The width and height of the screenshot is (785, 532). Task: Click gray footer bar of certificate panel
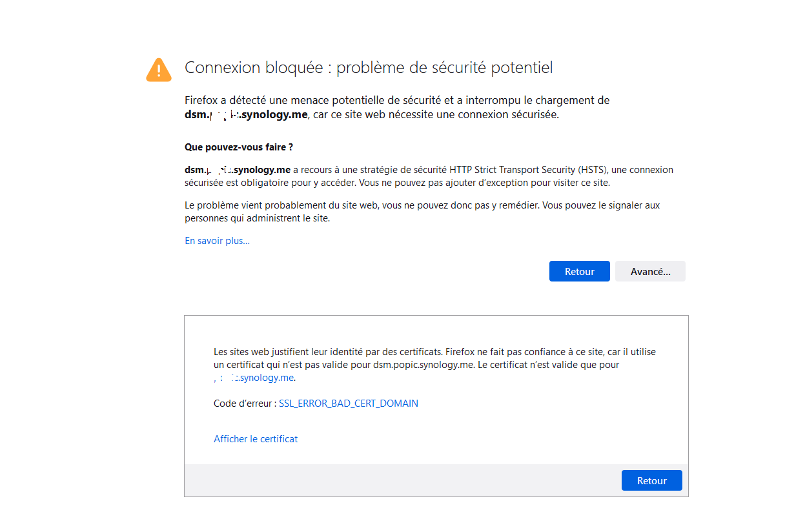point(400,480)
